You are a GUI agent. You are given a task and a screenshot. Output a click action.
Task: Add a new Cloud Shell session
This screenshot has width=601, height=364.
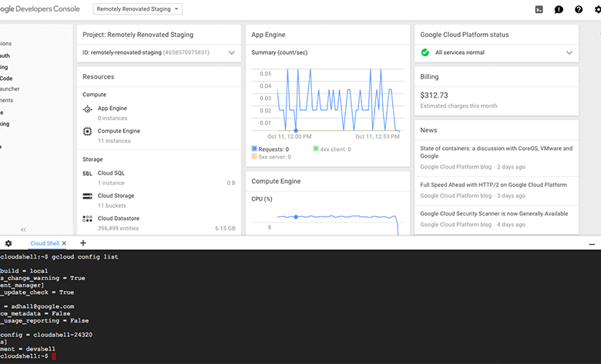tap(83, 242)
